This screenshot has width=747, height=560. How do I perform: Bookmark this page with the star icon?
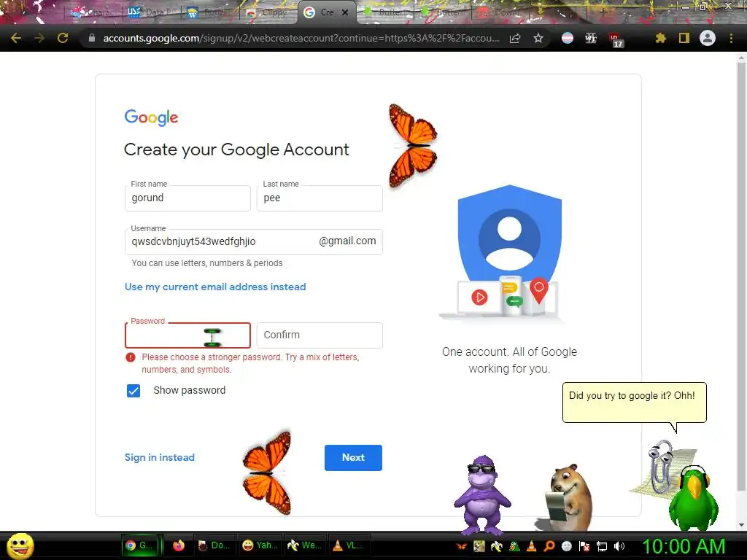point(538,38)
